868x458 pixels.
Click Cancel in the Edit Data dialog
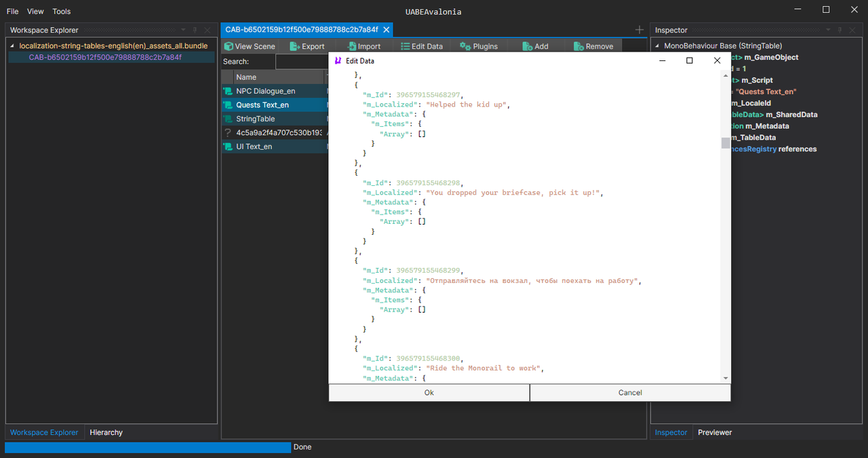[630, 392]
